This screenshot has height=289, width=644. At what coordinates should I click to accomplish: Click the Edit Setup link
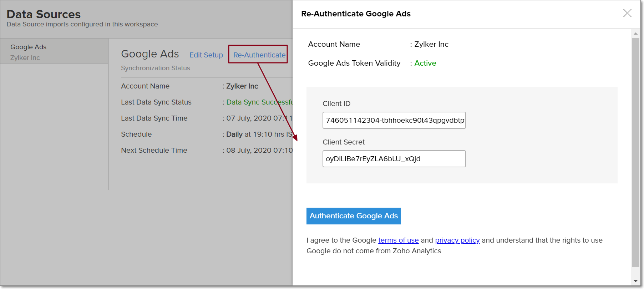[206, 55]
